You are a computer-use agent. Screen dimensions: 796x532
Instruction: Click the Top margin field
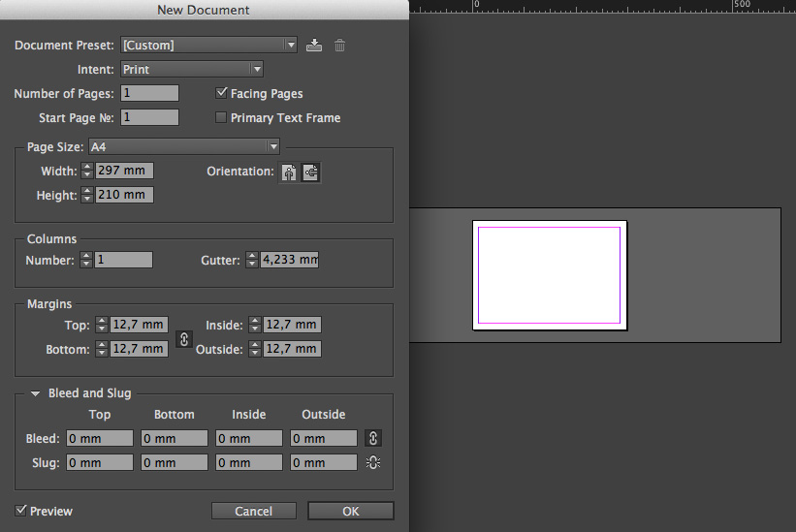coord(139,325)
